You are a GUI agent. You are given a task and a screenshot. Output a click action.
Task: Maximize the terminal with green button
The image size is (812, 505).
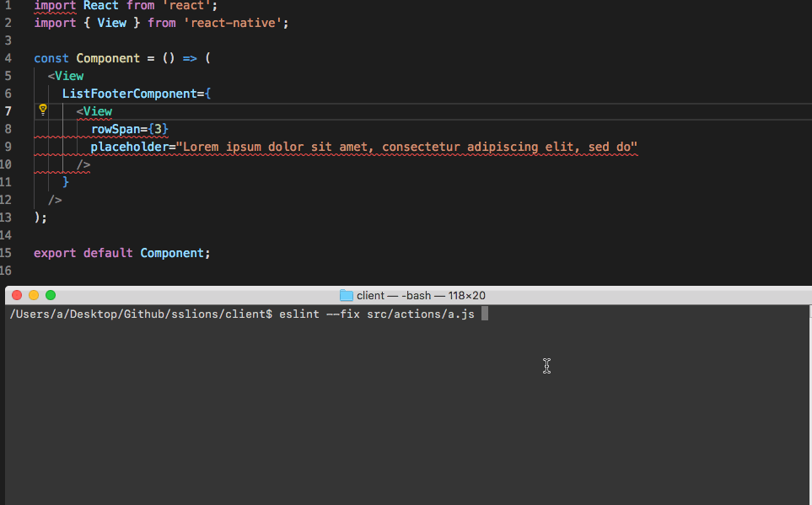(x=51, y=295)
